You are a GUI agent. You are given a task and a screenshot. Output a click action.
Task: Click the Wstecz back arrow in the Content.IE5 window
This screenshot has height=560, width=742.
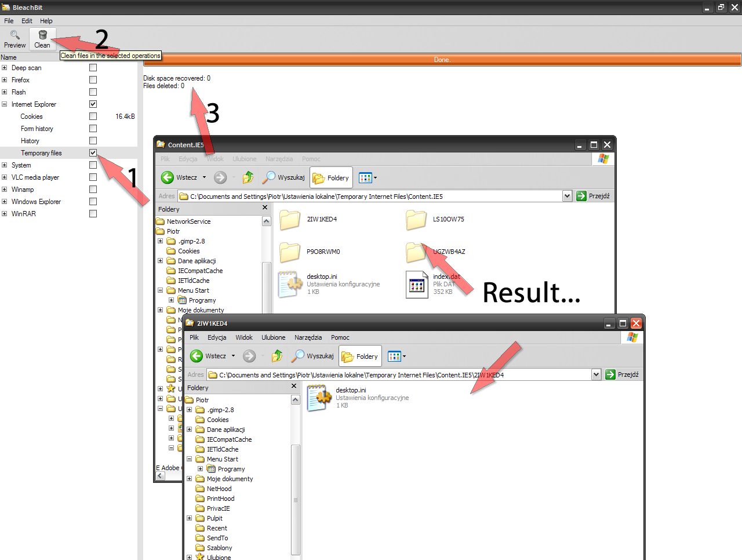168,177
